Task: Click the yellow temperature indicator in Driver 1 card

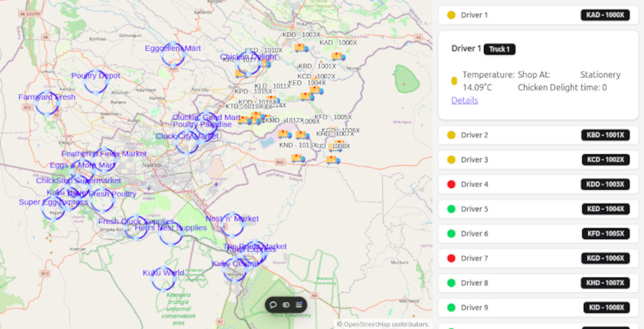Action: (x=454, y=80)
